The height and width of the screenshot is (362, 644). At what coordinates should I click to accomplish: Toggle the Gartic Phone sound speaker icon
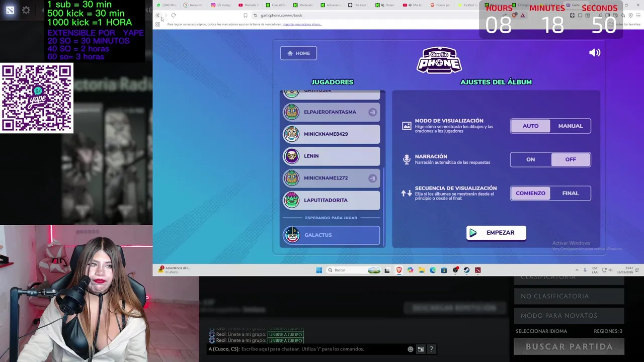(595, 53)
